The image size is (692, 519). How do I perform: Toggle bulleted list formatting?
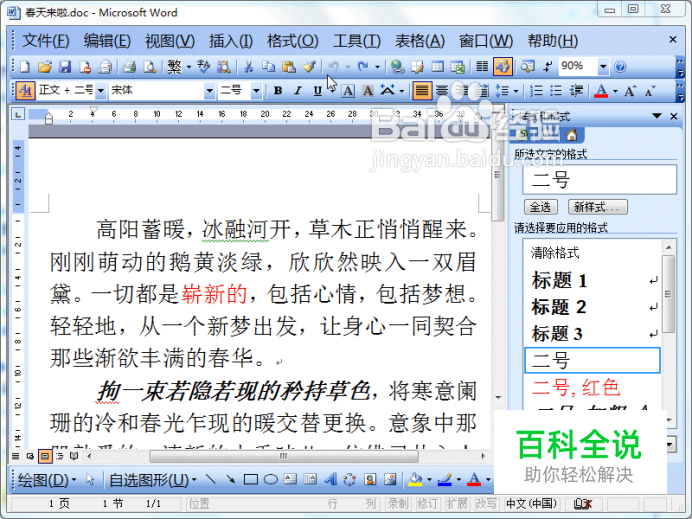(556, 91)
